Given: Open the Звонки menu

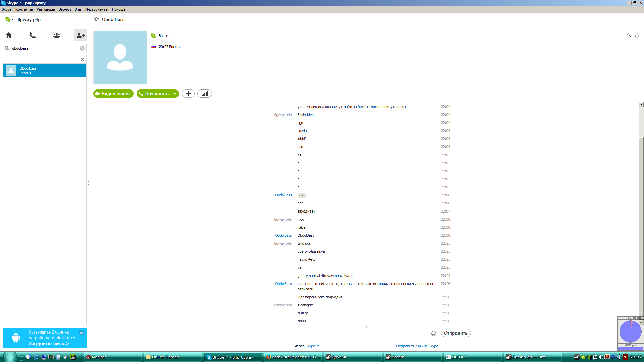Looking at the screenshot, I should pos(65,9).
